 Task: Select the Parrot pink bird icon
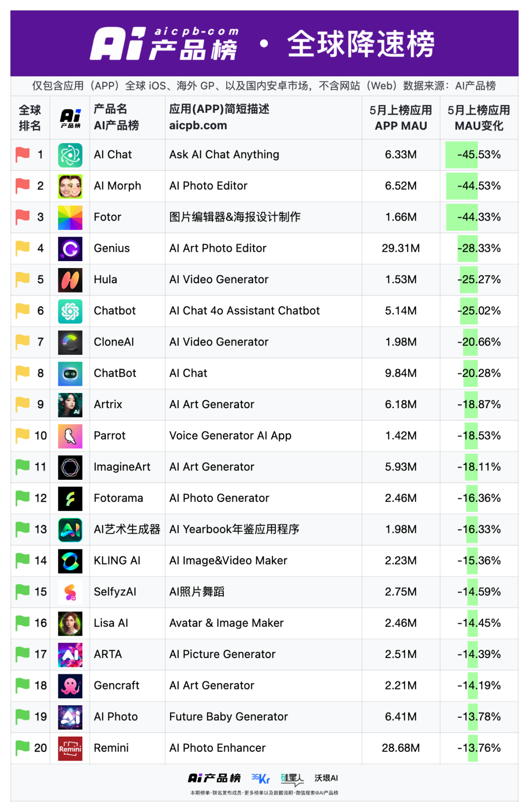click(70, 436)
